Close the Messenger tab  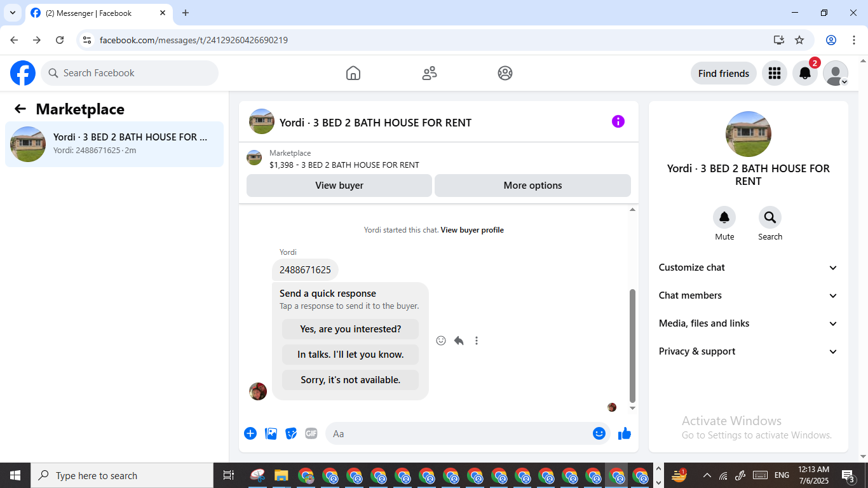pyautogui.click(x=163, y=13)
